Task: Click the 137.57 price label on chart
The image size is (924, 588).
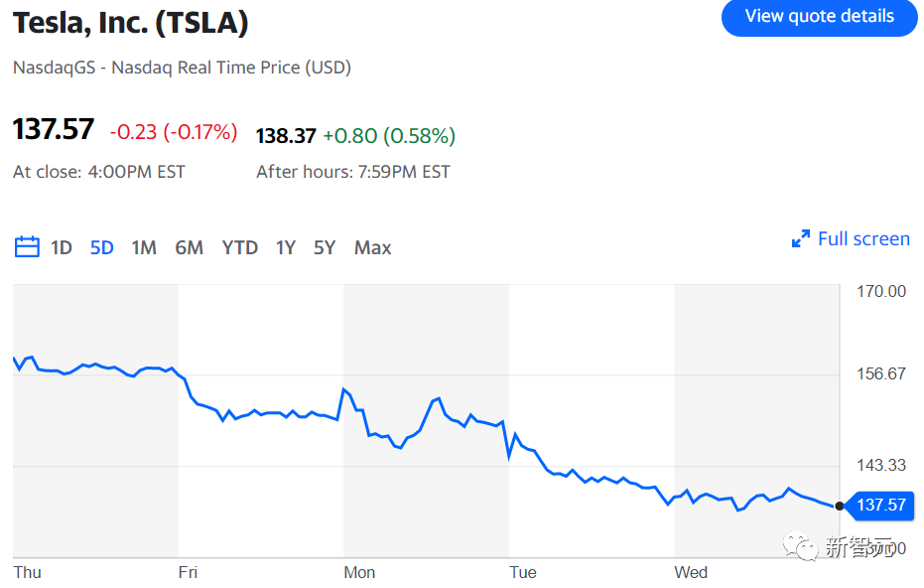Action: pyautogui.click(x=881, y=505)
